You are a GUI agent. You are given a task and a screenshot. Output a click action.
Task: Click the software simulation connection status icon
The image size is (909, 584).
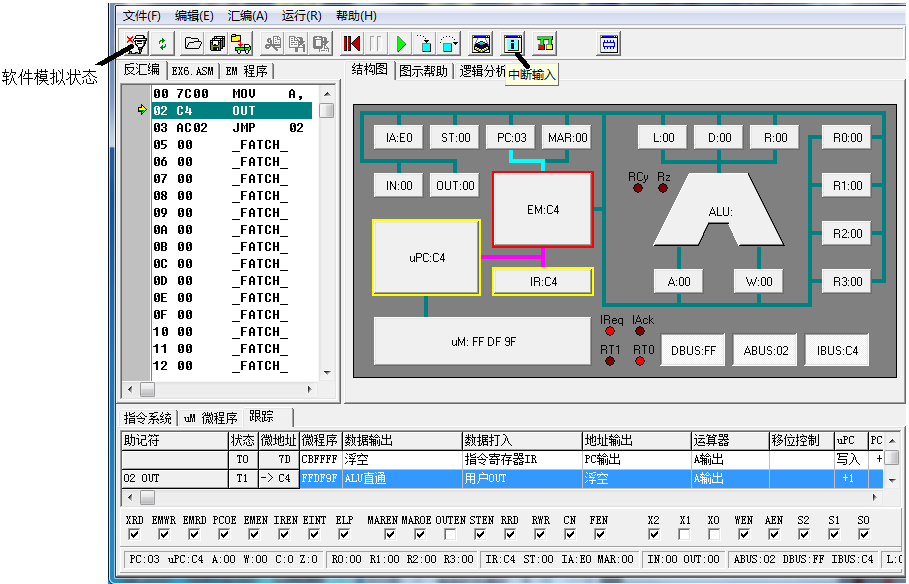(x=137, y=43)
